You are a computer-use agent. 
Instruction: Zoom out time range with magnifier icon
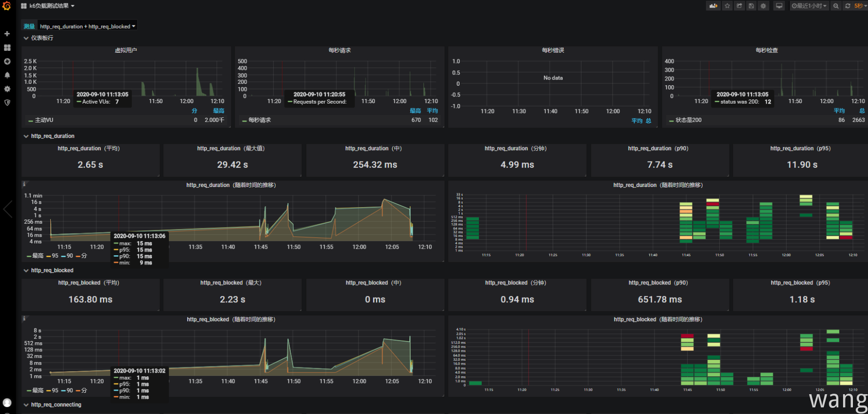[x=836, y=6]
